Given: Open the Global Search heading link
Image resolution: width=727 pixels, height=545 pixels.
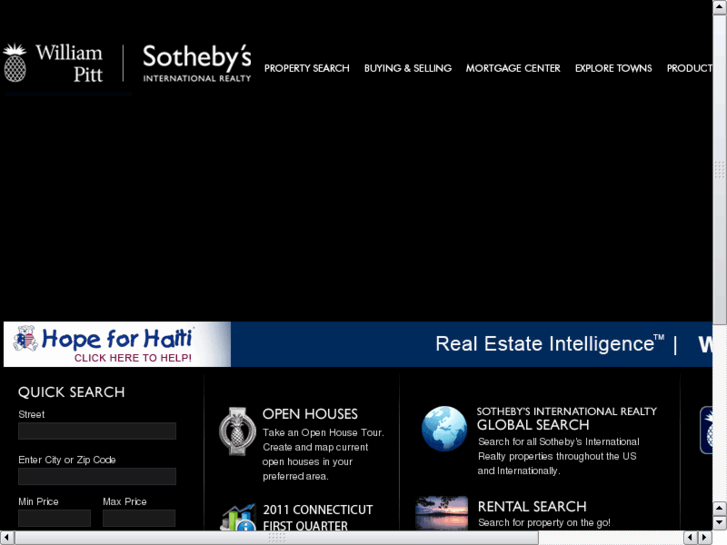Looking at the screenshot, I should (x=533, y=425).
